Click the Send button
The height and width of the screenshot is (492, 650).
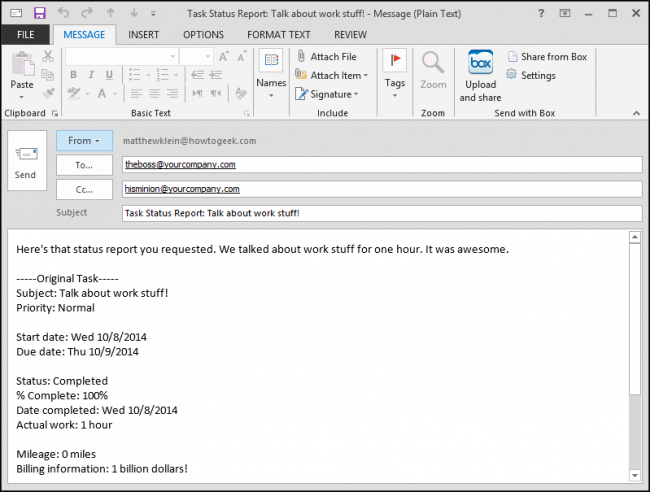[x=27, y=161]
